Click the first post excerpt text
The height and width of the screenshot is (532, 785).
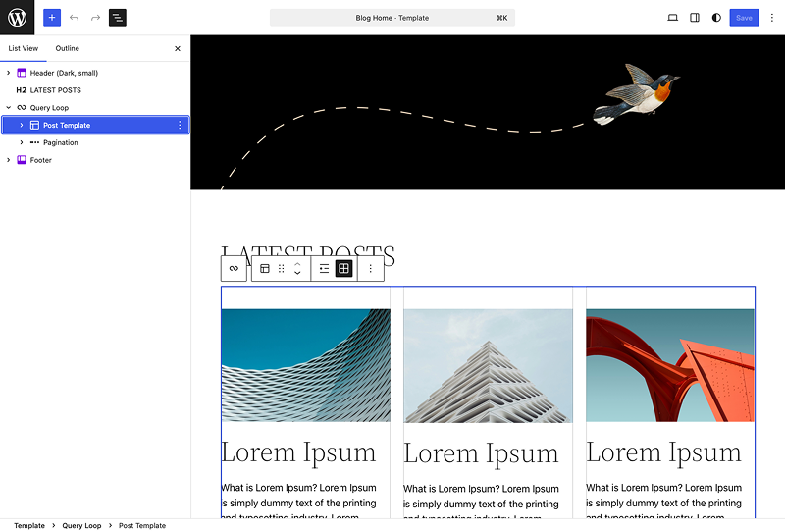pyautogui.click(x=299, y=502)
